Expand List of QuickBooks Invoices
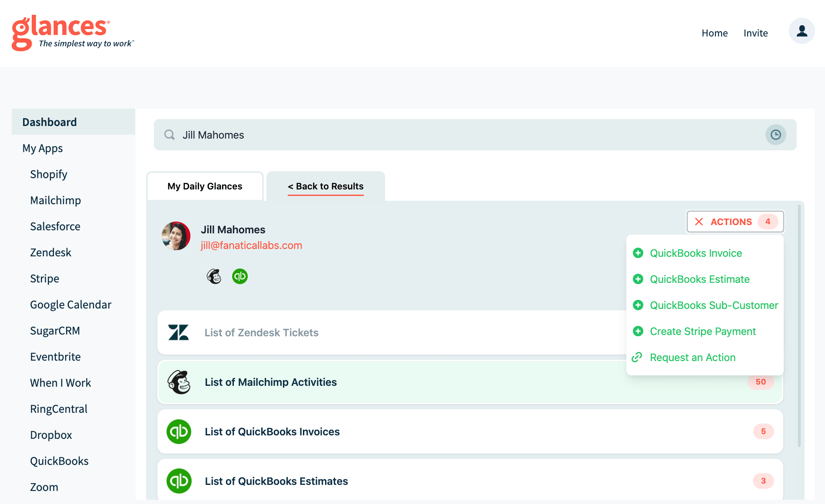 coord(470,431)
